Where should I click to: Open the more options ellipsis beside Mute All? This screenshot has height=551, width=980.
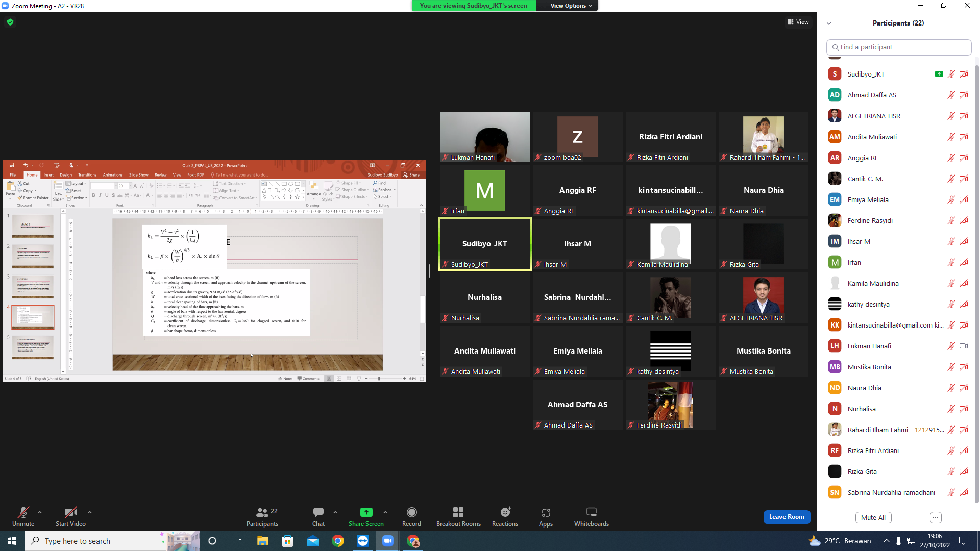(x=936, y=517)
